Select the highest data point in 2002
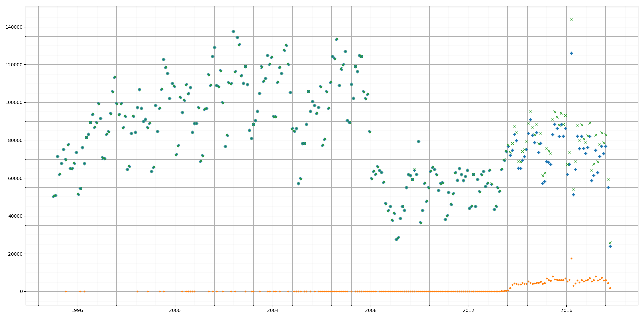 [233, 31]
